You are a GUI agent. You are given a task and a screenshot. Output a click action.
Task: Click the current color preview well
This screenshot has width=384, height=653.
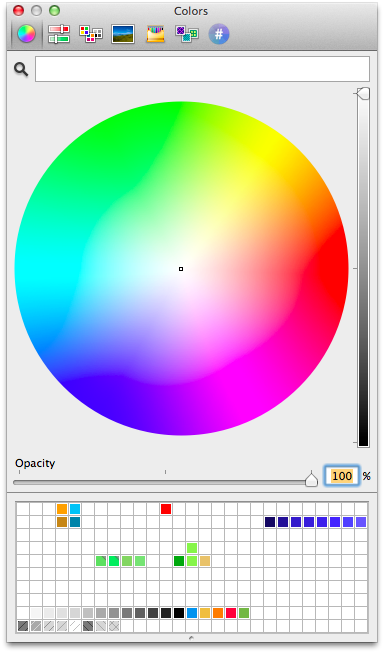pyautogui.click(x=202, y=69)
